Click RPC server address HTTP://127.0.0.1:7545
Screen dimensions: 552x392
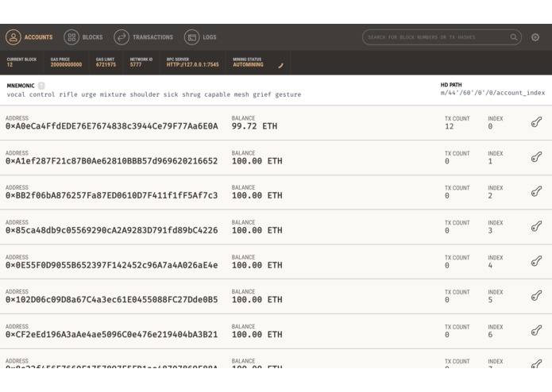tap(192, 65)
